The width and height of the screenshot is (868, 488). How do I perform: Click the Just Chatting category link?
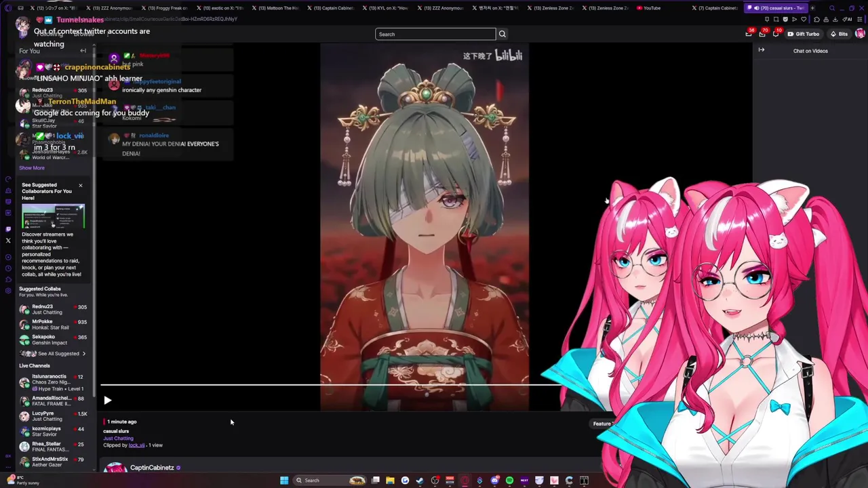coord(118,439)
